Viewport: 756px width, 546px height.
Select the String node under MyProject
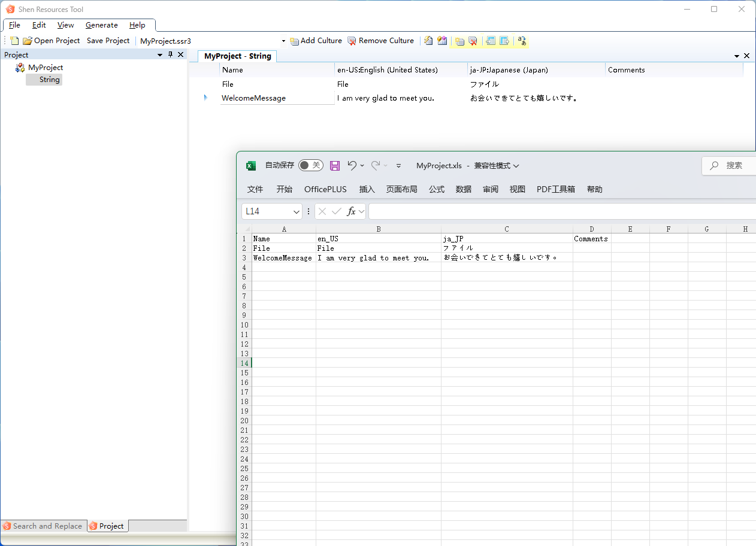pyautogui.click(x=49, y=80)
